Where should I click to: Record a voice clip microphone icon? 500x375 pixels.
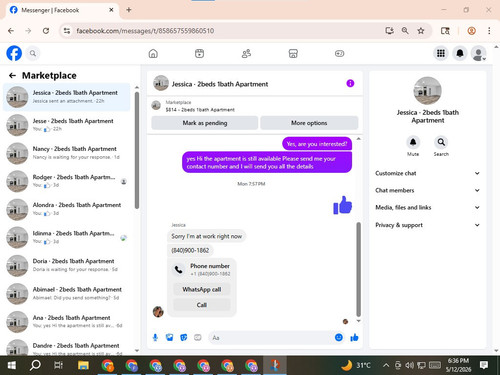(155, 338)
